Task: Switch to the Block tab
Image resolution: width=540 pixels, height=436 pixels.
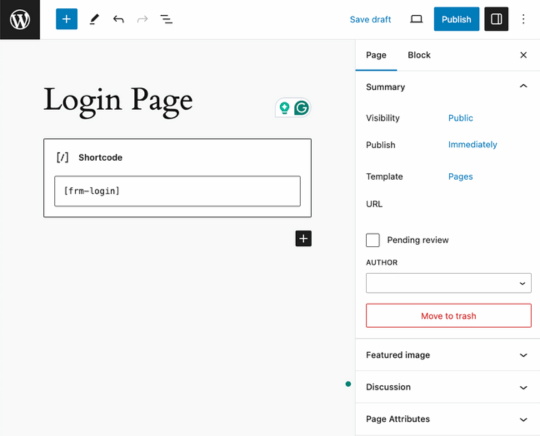Action: [x=419, y=55]
